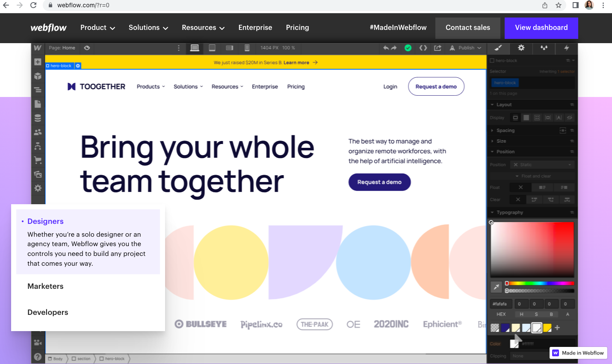This screenshot has height=364, width=612.
Task: Open the Add elements plus panel
Action: (38, 62)
